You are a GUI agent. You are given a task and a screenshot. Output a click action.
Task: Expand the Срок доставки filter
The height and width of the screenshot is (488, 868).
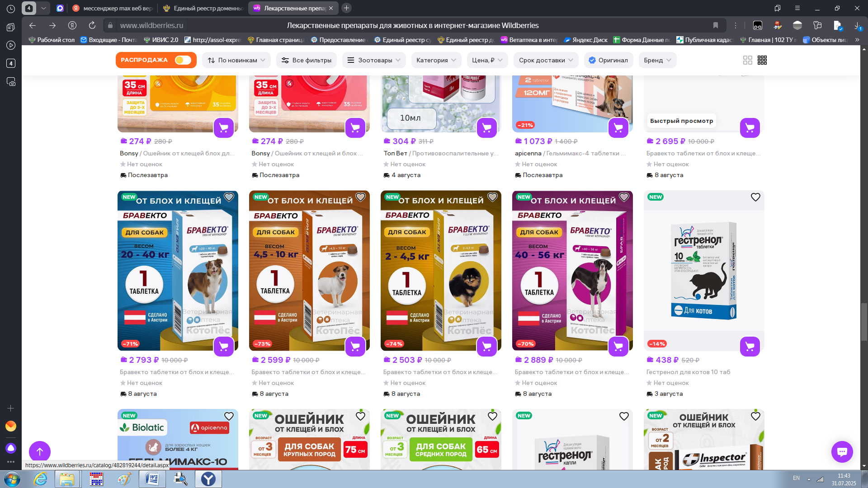[546, 60]
